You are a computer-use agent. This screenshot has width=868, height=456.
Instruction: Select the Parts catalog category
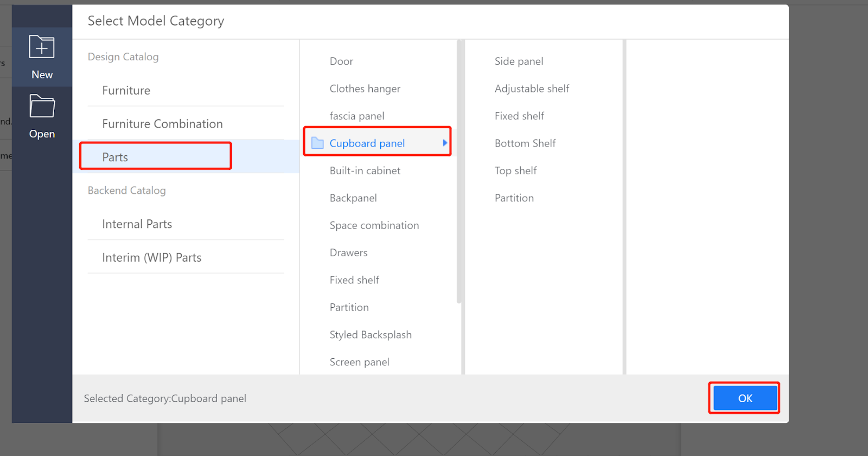115,157
